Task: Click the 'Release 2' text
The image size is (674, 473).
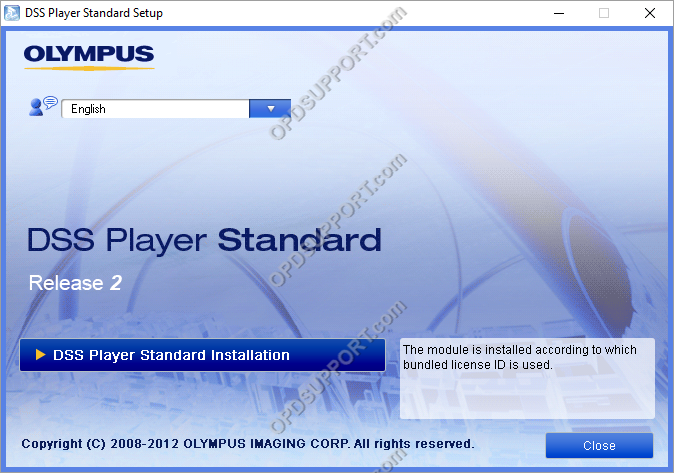Action: 75,283
